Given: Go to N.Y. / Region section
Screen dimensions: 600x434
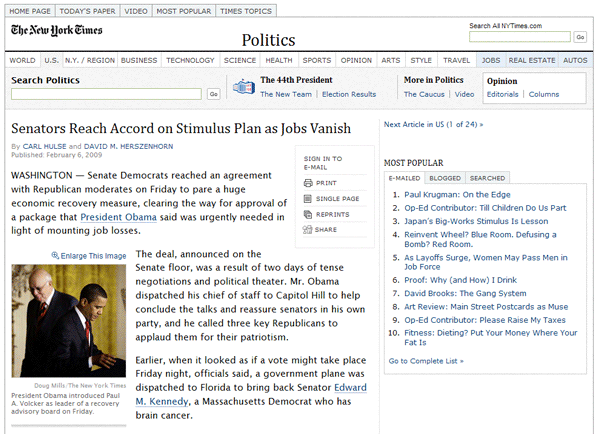Looking at the screenshot, I should click(x=90, y=60).
